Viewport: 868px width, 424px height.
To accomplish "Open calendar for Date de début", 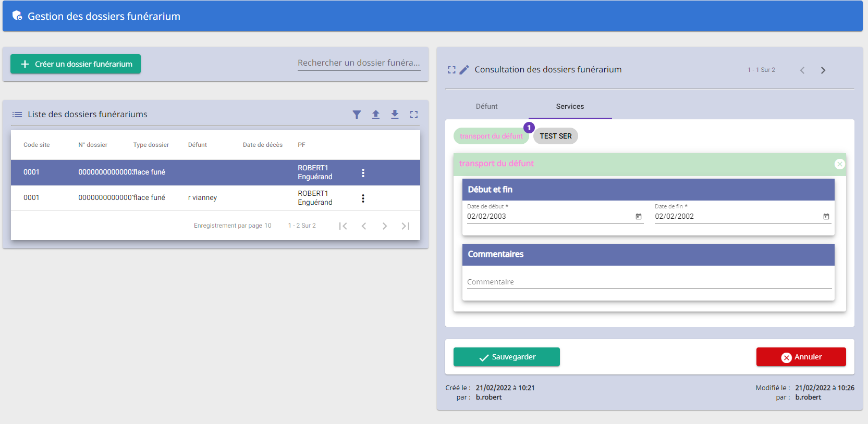I will 639,217.
